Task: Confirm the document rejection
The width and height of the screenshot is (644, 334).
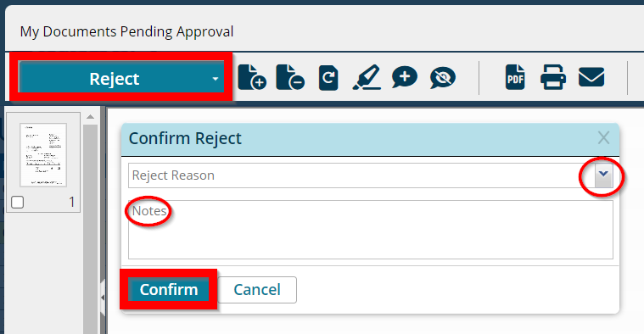Action: tap(168, 290)
